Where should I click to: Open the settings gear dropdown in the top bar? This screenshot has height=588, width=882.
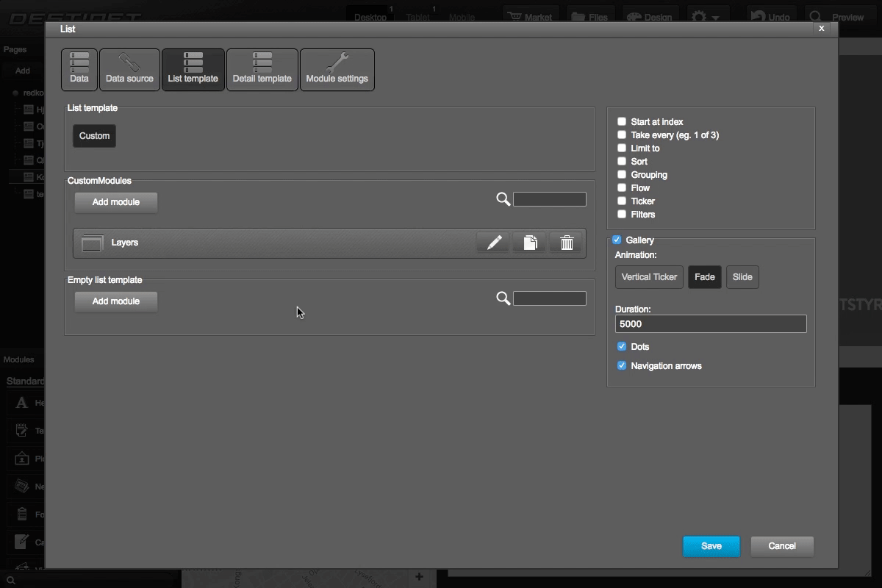[x=706, y=14]
